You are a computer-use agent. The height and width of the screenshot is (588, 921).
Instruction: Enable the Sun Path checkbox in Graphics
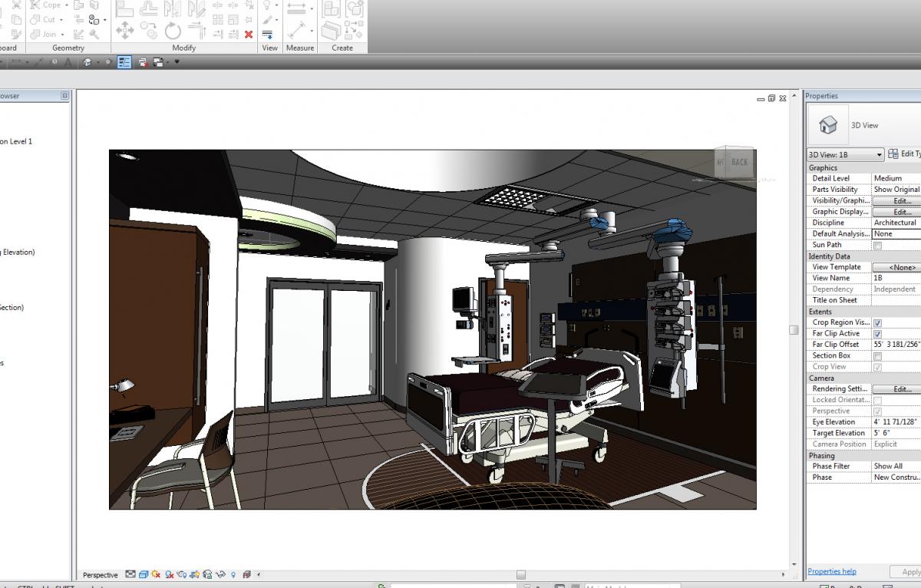point(879,244)
